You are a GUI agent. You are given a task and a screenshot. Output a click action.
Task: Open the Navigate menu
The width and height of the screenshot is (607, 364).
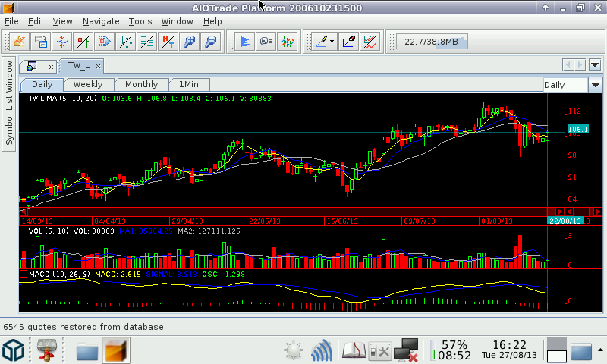[x=101, y=21]
